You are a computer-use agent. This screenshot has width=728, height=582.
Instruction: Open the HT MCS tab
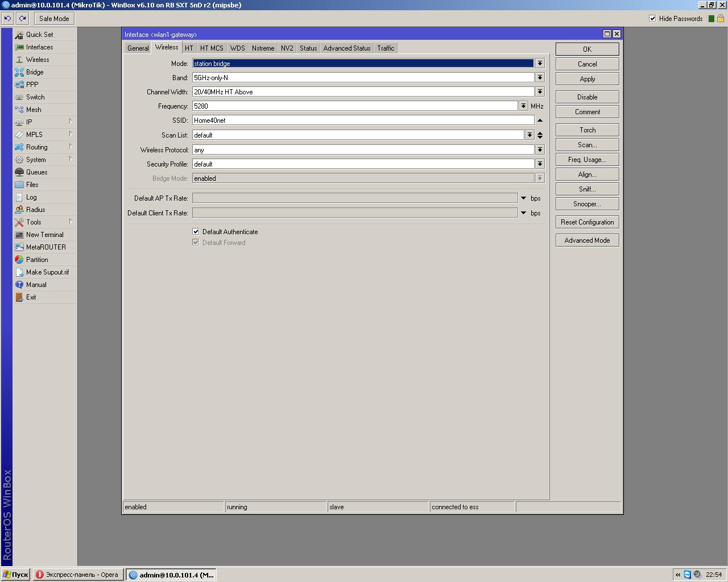(x=212, y=48)
